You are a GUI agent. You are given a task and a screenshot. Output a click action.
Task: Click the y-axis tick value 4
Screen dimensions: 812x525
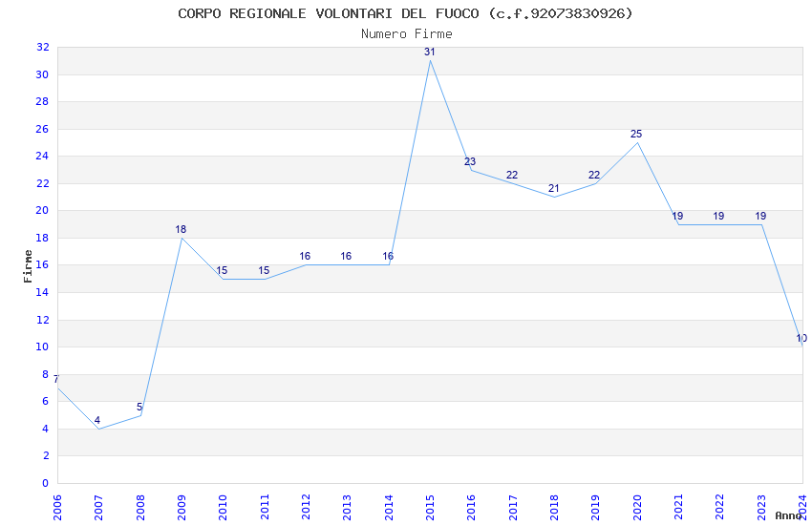pos(46,429)
